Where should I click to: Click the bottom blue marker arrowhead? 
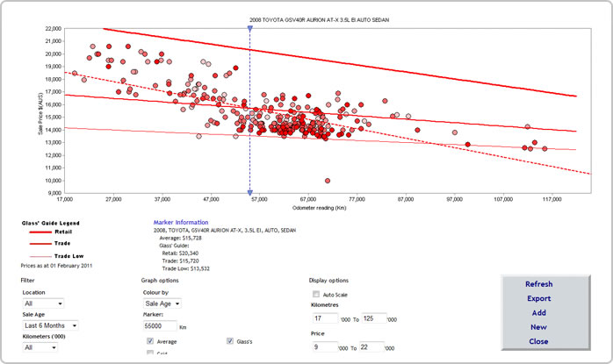[x=250, y=193]
